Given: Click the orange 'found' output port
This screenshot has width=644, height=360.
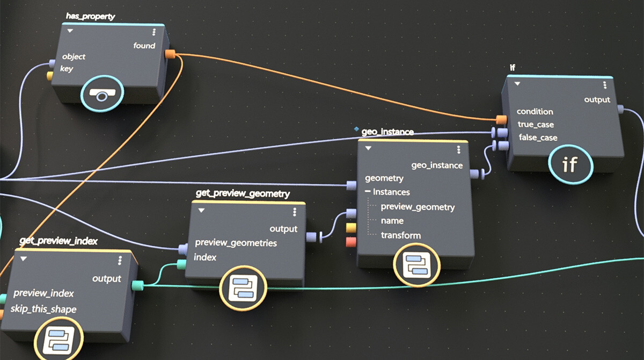Looking at the screenshot, I should click(x=170, y=54).
